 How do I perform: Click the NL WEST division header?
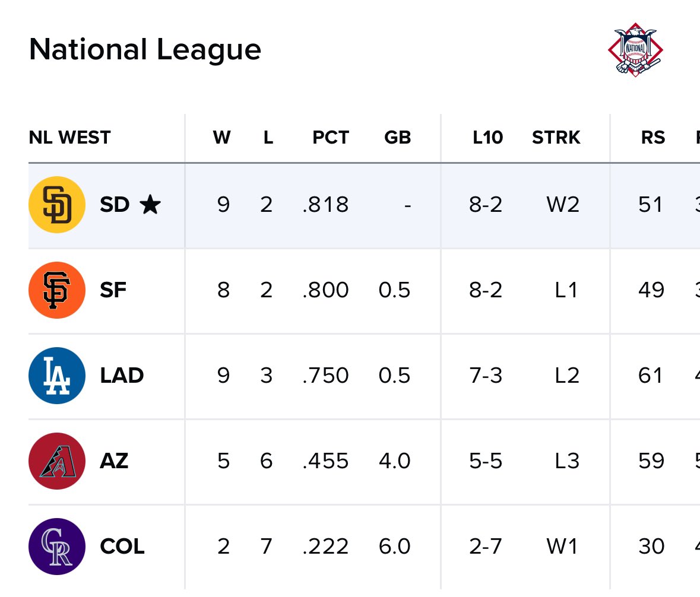tap(69, 138)
